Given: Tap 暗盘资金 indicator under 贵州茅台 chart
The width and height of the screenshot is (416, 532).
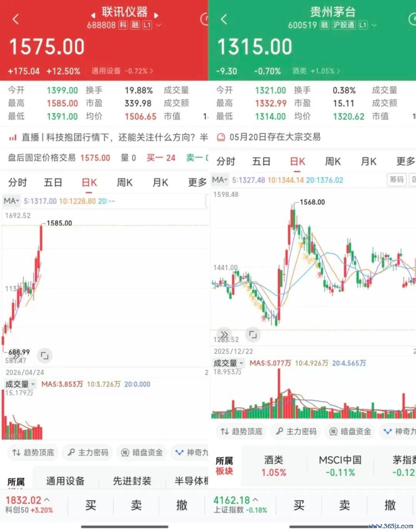Looking at the screenshot, I should click(350, 431).
